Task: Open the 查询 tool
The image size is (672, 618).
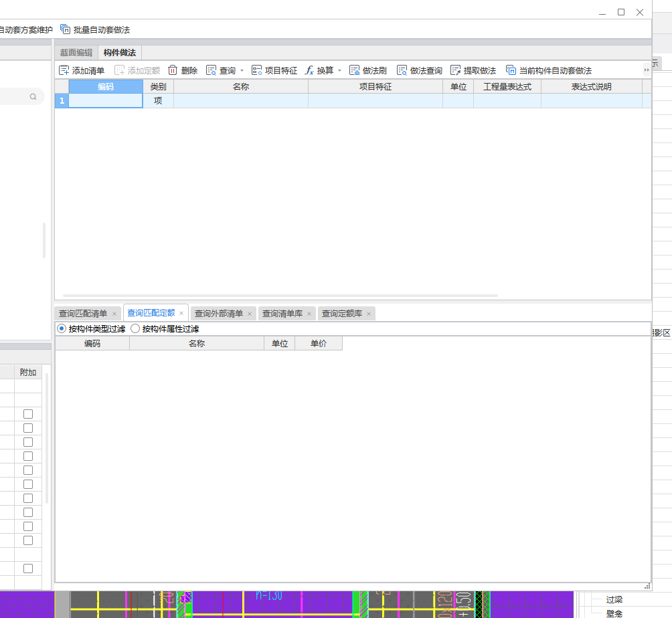Action: 221,70
